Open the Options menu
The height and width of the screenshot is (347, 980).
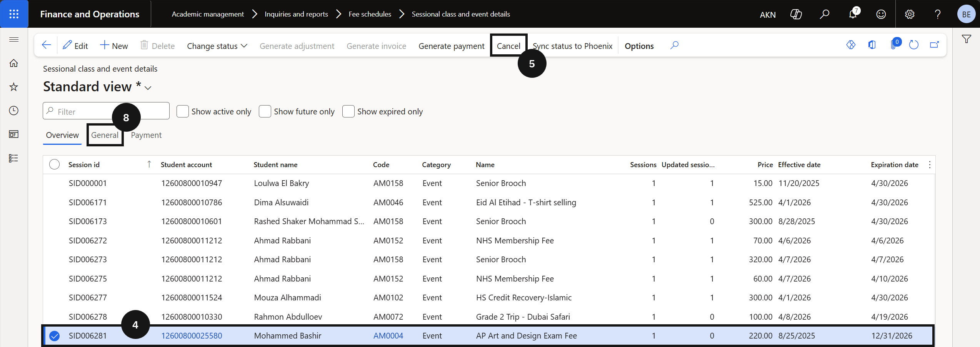point(639,46)
